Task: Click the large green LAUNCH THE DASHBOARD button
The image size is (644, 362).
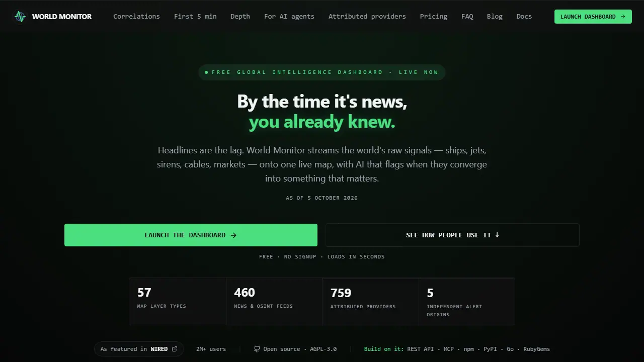Action: (191, 235)
